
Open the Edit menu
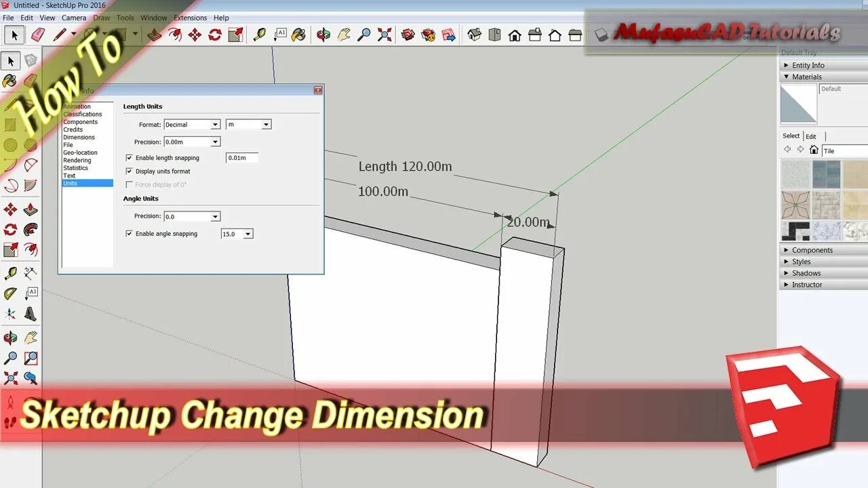[x=26, y=18]
